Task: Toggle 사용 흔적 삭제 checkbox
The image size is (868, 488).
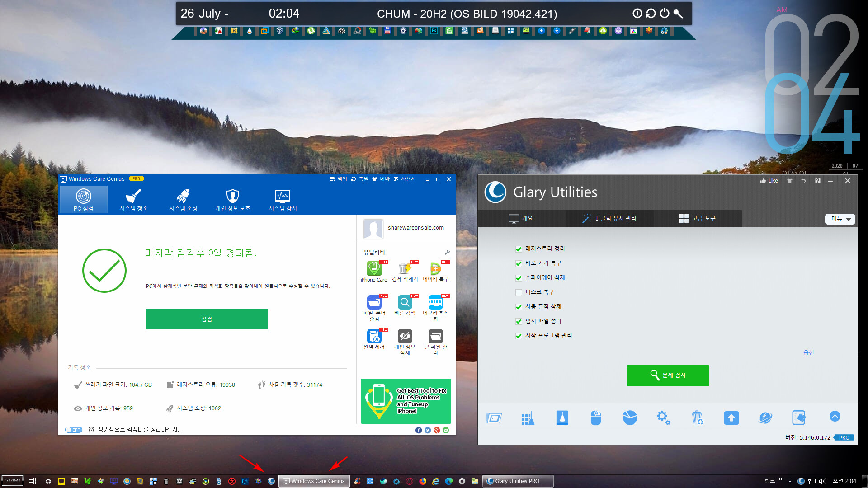Action: [519, 307]
